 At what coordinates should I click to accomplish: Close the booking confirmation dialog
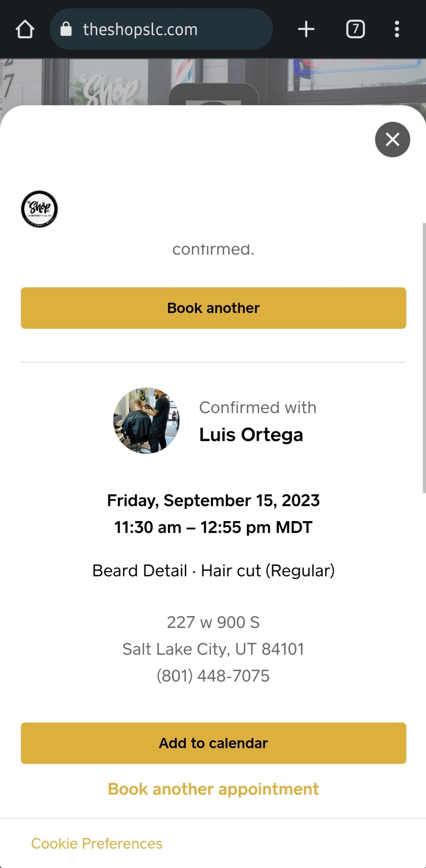[392, 140]
